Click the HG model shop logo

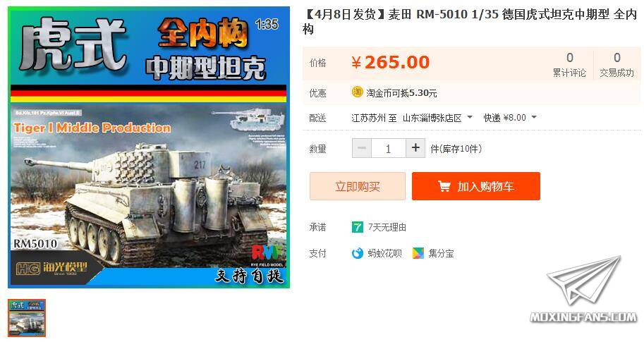tap(51, 269)
